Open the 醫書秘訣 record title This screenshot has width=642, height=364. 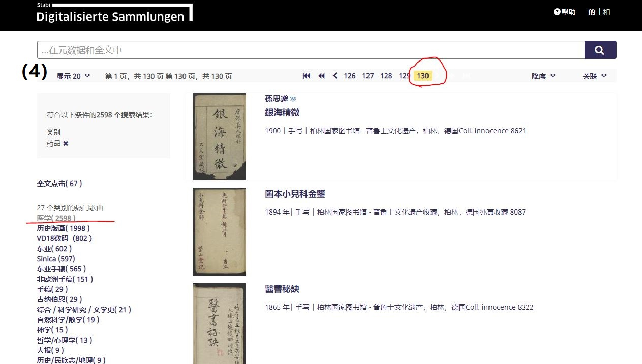[x=282, y=289]
